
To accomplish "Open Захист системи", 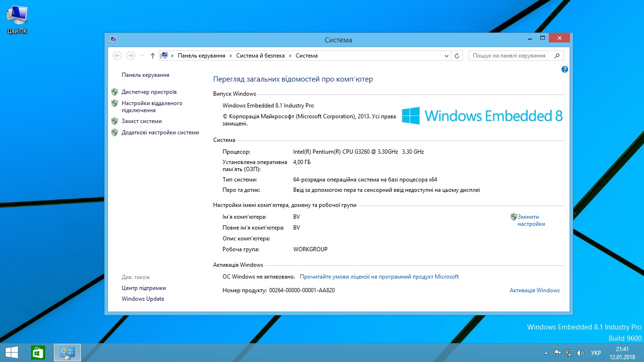I will (x=141, y=121).
